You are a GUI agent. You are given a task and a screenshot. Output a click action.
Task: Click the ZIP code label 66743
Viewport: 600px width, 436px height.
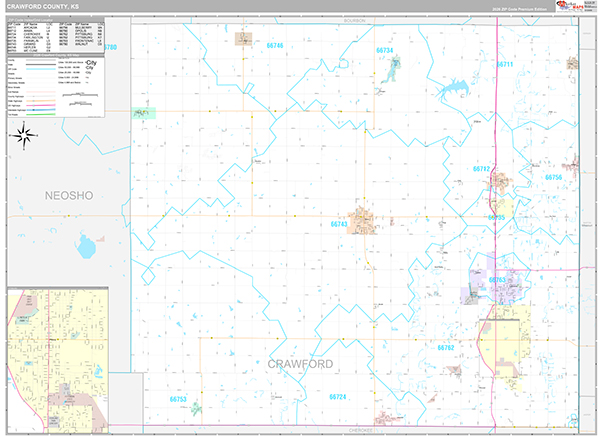339,224
